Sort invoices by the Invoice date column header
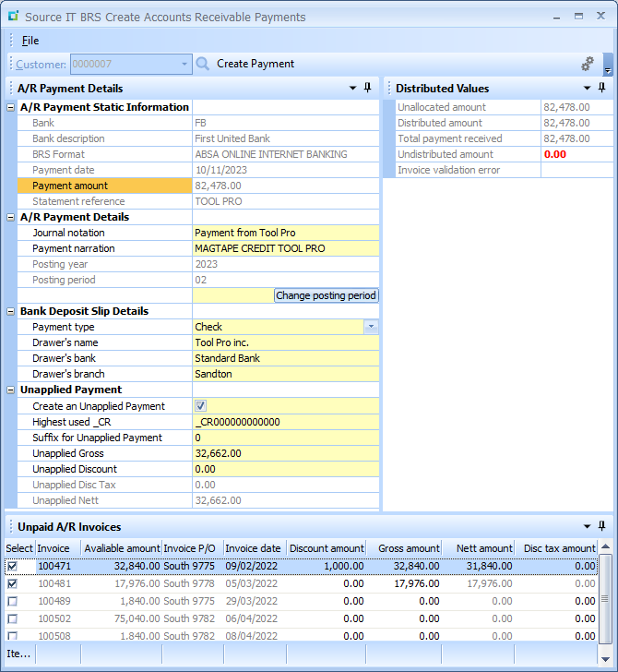 254,548
